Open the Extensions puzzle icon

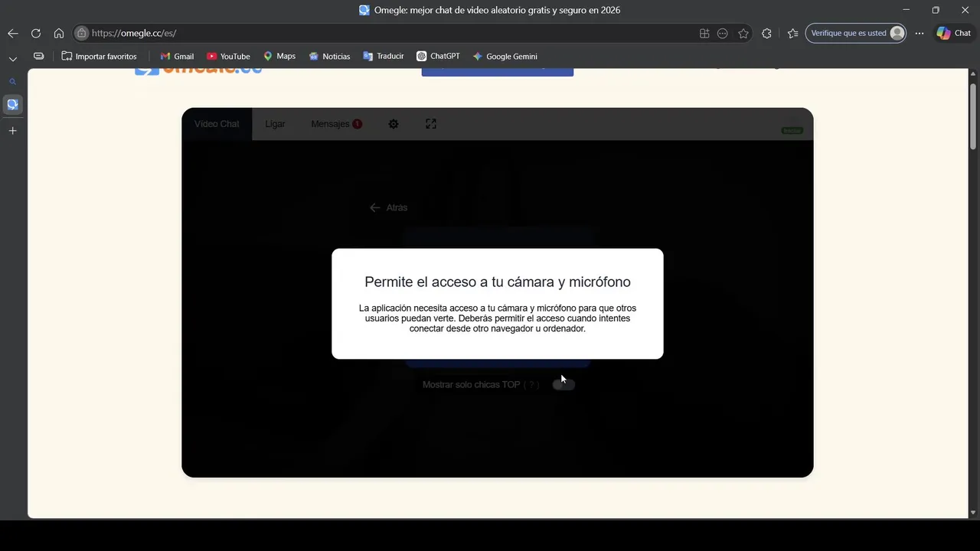point(766,33)
